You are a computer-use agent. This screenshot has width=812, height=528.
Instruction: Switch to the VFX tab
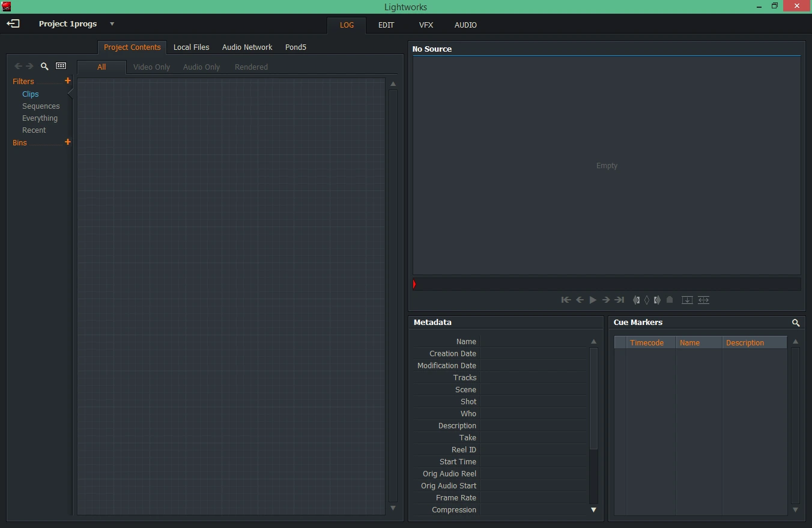(x=426, y=25)
